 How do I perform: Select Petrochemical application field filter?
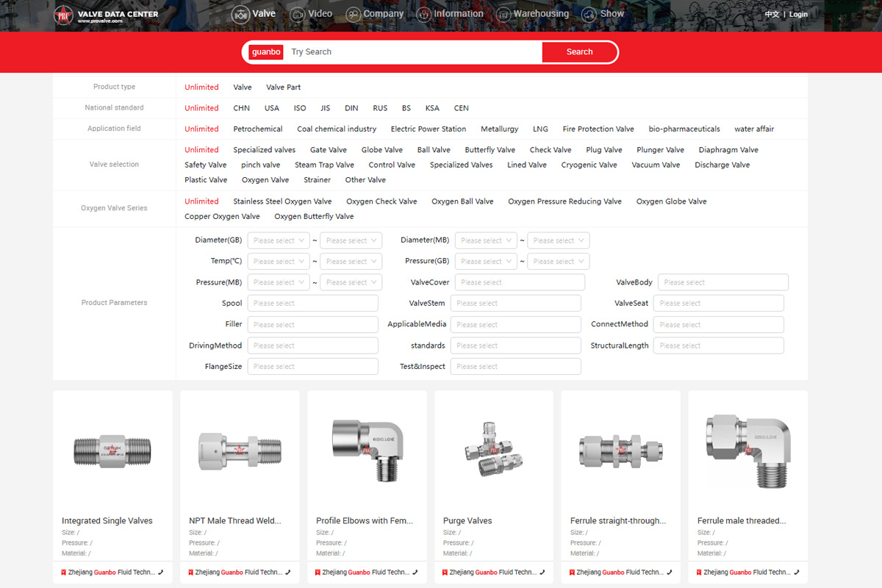point(258,129)
